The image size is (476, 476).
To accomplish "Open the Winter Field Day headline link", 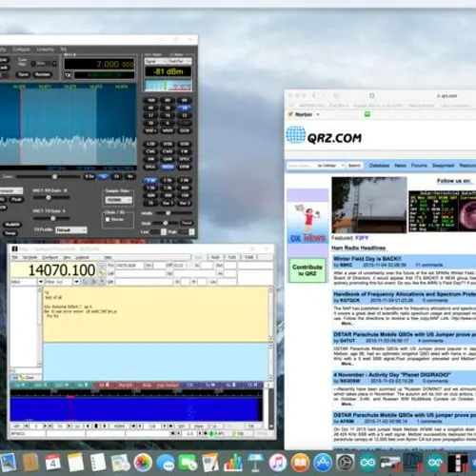I will 367,259.
